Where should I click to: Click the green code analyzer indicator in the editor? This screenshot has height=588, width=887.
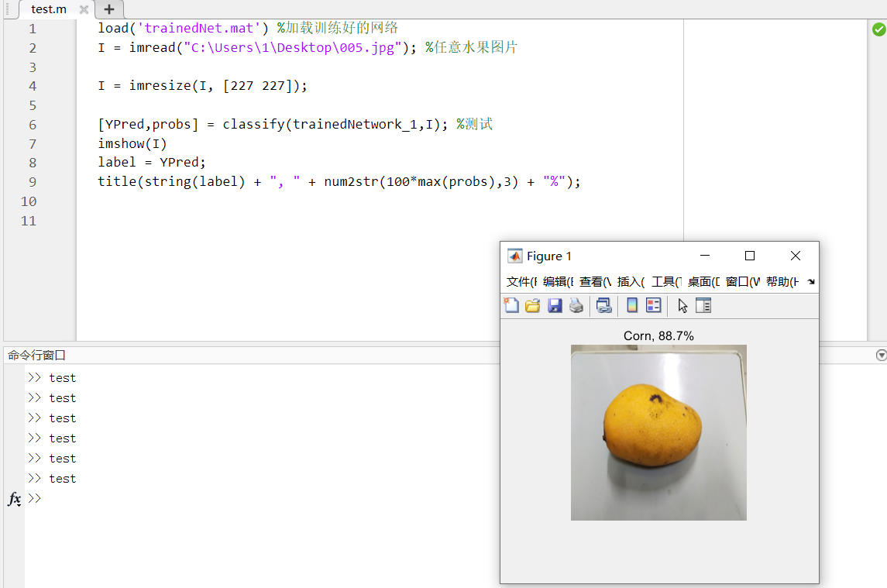click(x=878, y=28)
